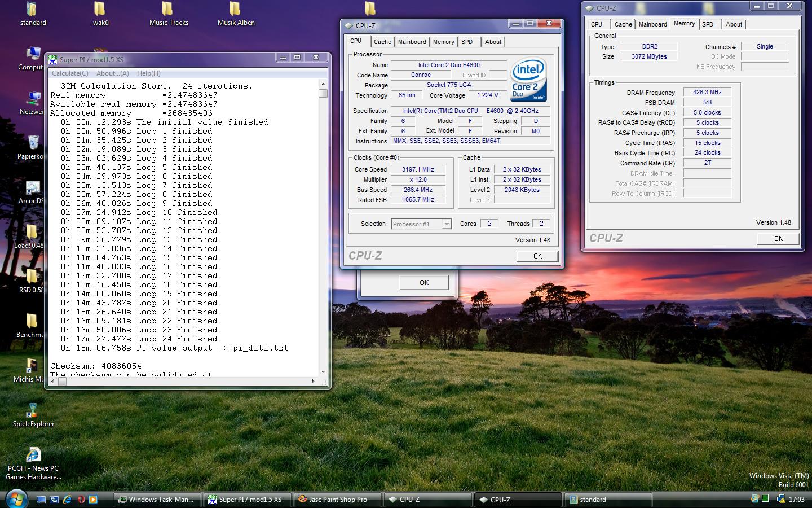Select Cache tab in right CPU-Z window
Viewport: 812px width, 508px height.
[623, 24]
